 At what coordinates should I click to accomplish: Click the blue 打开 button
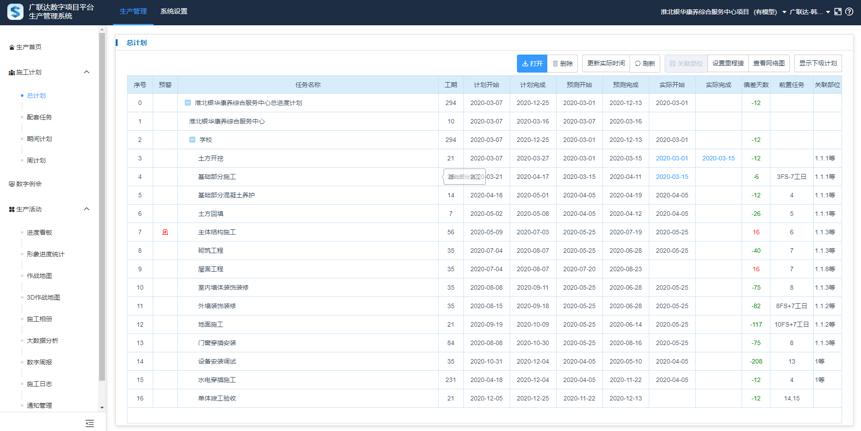(532, 64)
